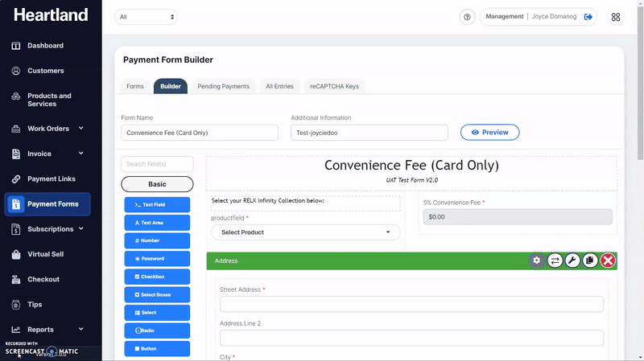Screen dimensions: 644x361
Task: Expand the Work Orders sidebar menu
Action: [51, 129]
